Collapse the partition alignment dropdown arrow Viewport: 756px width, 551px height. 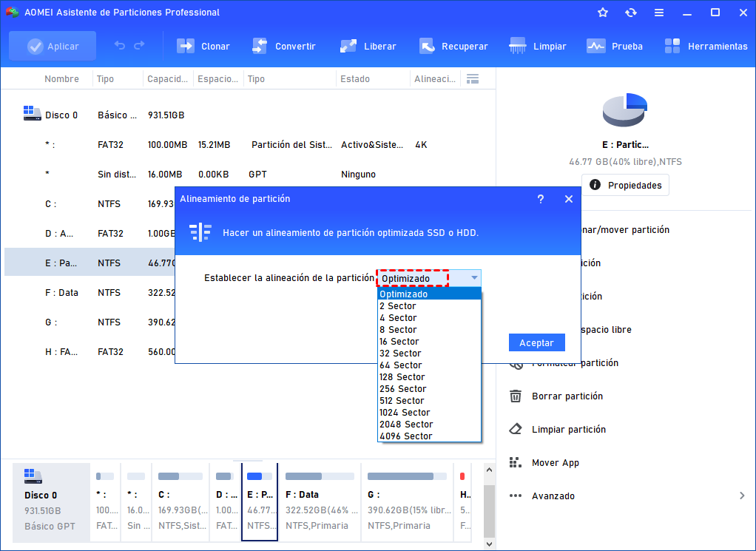click(x=474, y=278)
